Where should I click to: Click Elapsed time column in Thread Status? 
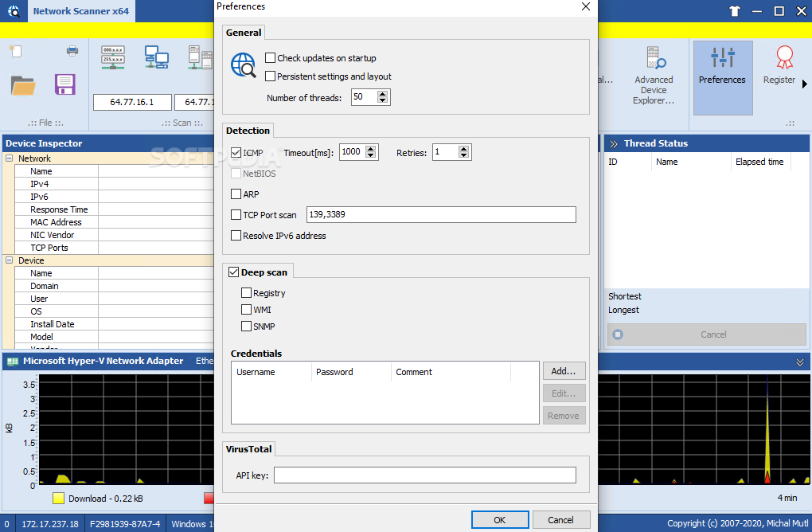(759, 162)
